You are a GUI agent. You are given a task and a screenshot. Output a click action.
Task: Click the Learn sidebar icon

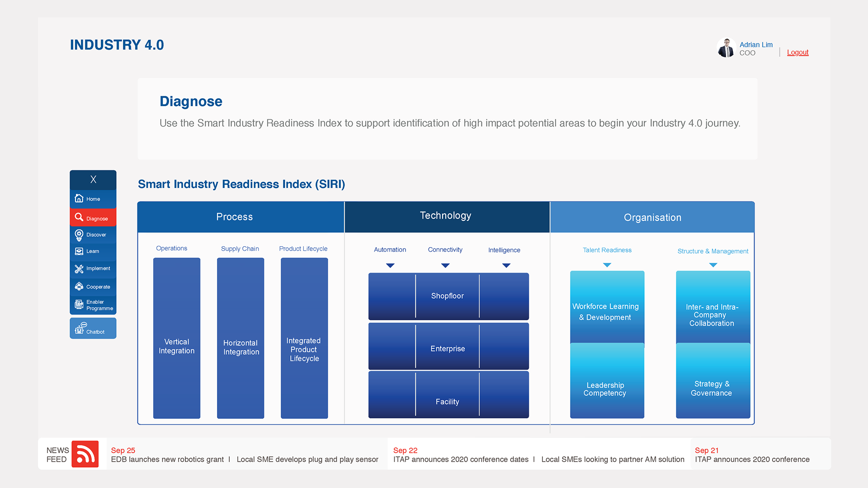[x=79, y=251]
